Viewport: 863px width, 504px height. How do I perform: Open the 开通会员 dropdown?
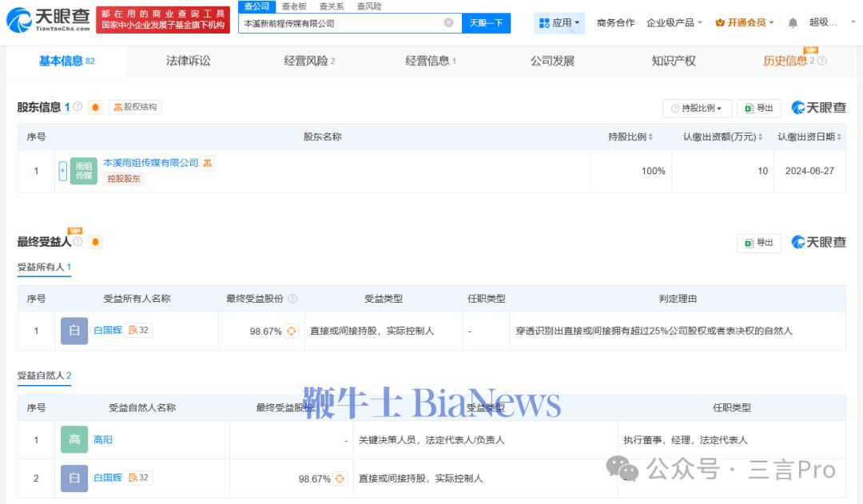(x=745, y=22)
